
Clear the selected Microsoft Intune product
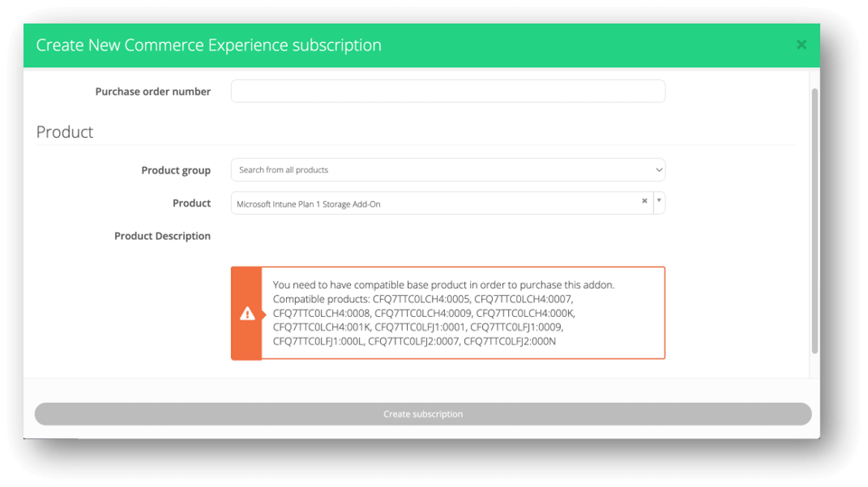644,201
